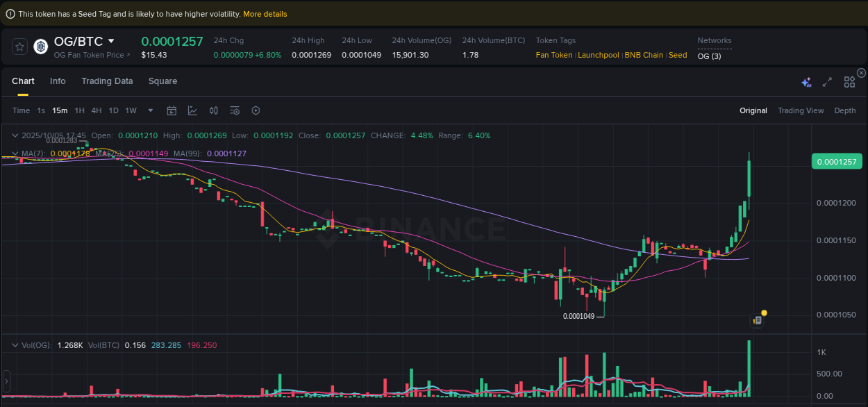Click the More details link
The image size is (868, 407).
265,13
